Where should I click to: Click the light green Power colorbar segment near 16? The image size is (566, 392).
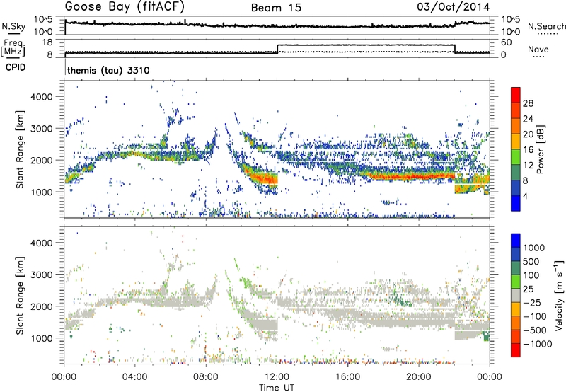tap(516, 156)
